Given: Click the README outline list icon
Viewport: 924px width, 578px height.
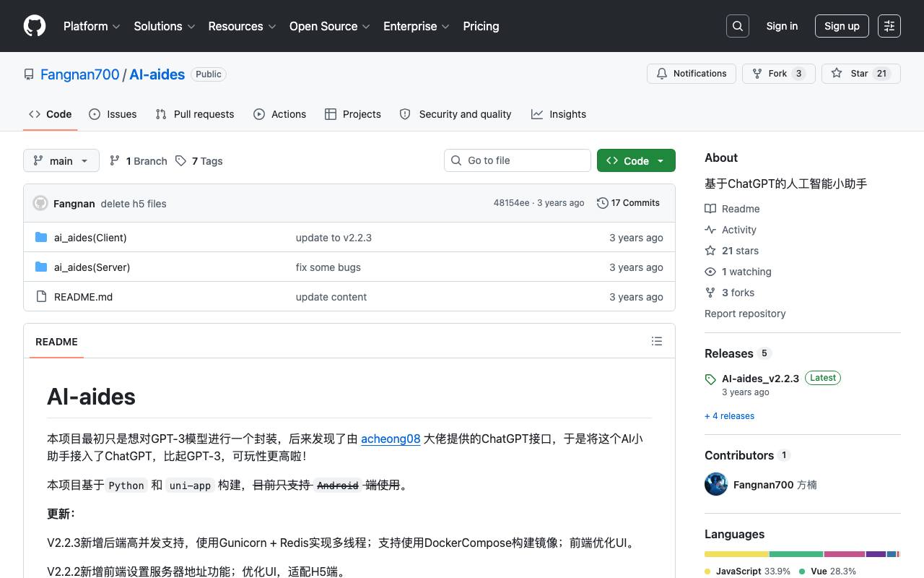Looking at the screenshot, I should 657,341.
